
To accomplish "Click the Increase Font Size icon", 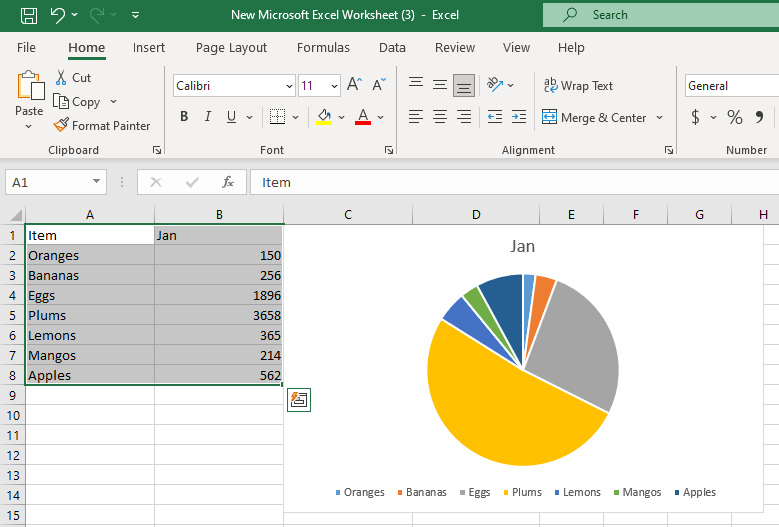I will [354, 86].
